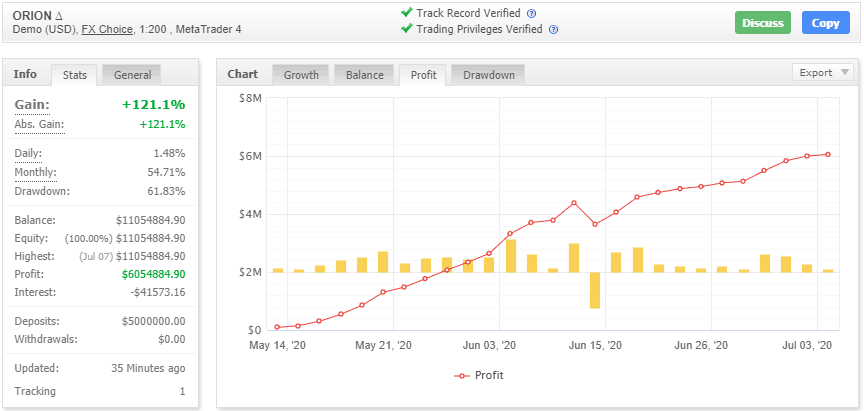Switch to the Info tab
Viewport: 864px width, 411px height.
(26, 74)
